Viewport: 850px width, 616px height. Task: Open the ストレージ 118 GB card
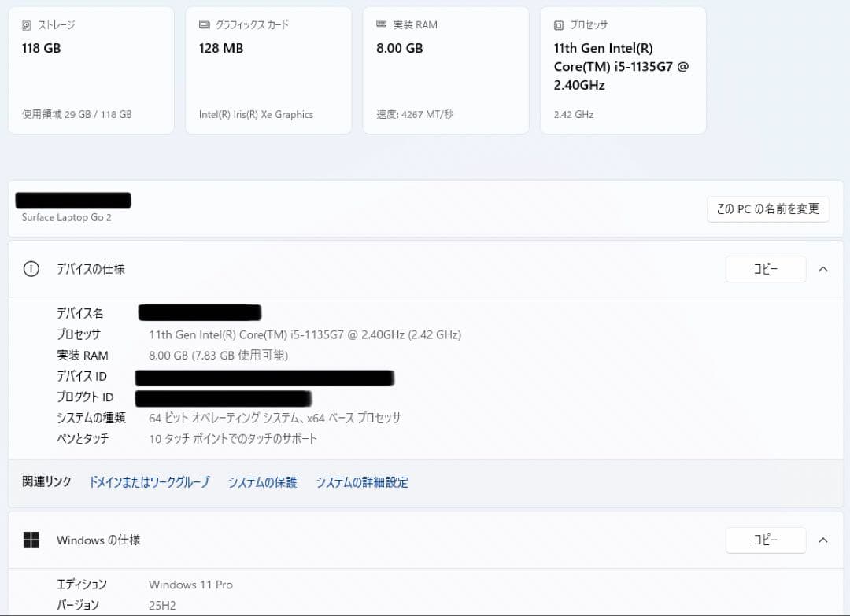click(x=91, y=71)
